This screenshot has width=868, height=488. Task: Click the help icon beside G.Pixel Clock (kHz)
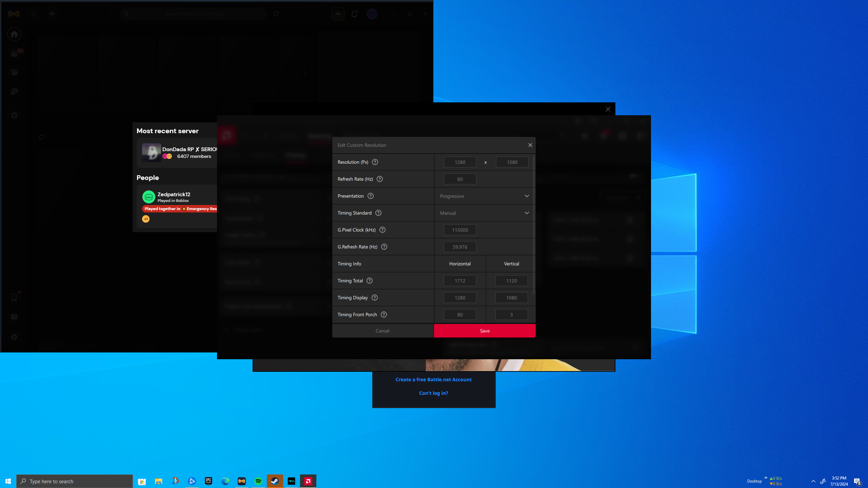pos(382,230)
